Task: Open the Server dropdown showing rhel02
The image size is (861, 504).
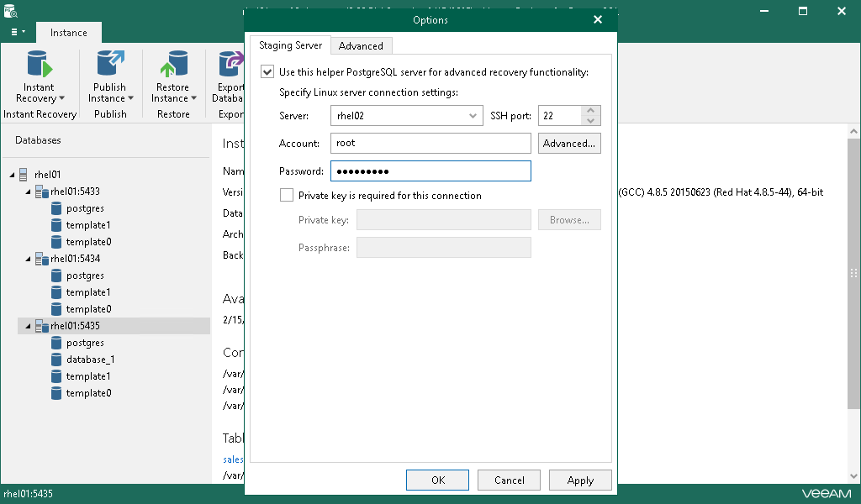Action: 473,115
